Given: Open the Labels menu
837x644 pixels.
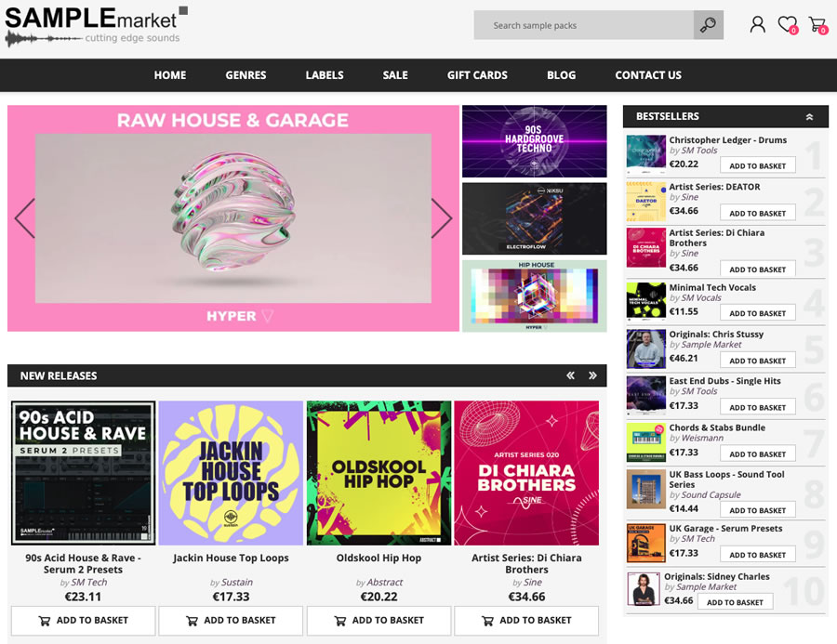Looking at the screenshot, I should (325, 75).
